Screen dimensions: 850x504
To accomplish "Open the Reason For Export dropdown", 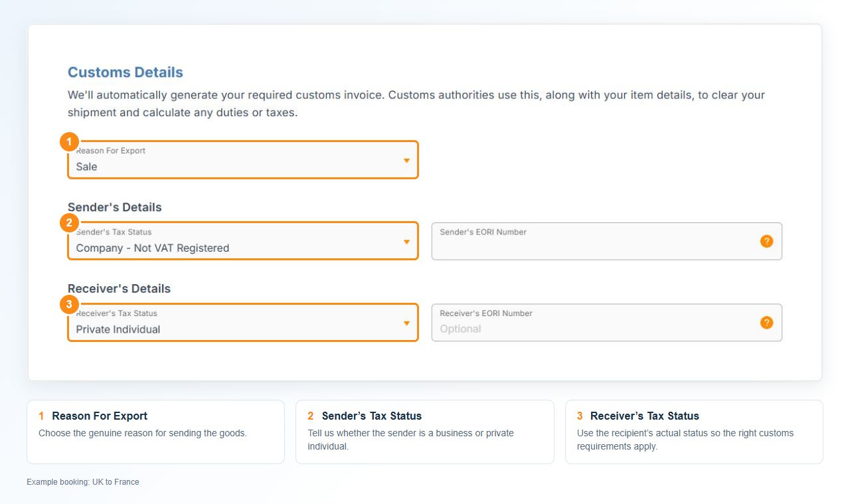I will click(243, 160).
